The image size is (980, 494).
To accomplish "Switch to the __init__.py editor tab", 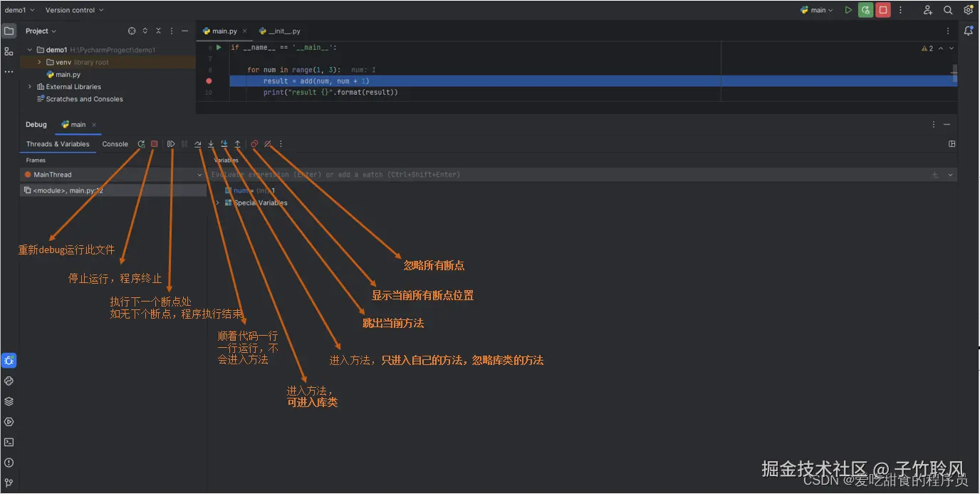I will click(x=280, y=31).
